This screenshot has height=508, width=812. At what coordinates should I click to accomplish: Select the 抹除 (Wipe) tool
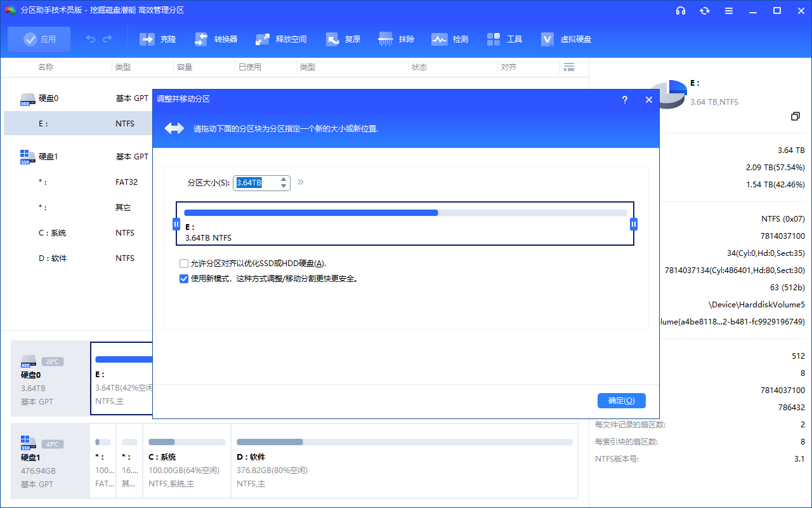pos(396,39)
